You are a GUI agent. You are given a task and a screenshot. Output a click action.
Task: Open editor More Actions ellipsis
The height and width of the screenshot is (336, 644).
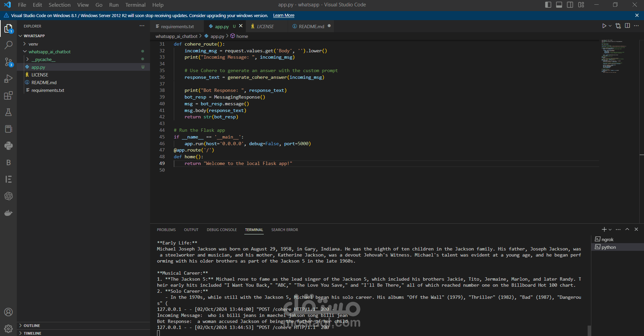[x=636, y=26]
